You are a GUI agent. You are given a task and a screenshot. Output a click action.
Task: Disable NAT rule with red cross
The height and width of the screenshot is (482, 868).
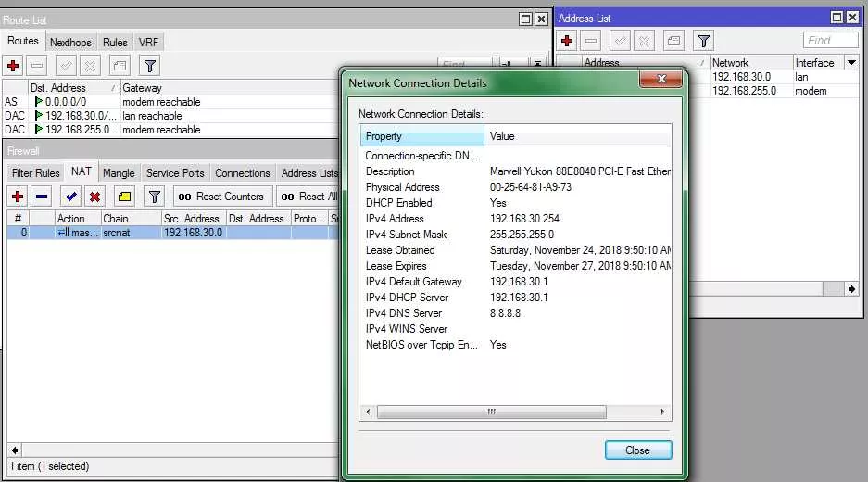[x=94, y=197]
